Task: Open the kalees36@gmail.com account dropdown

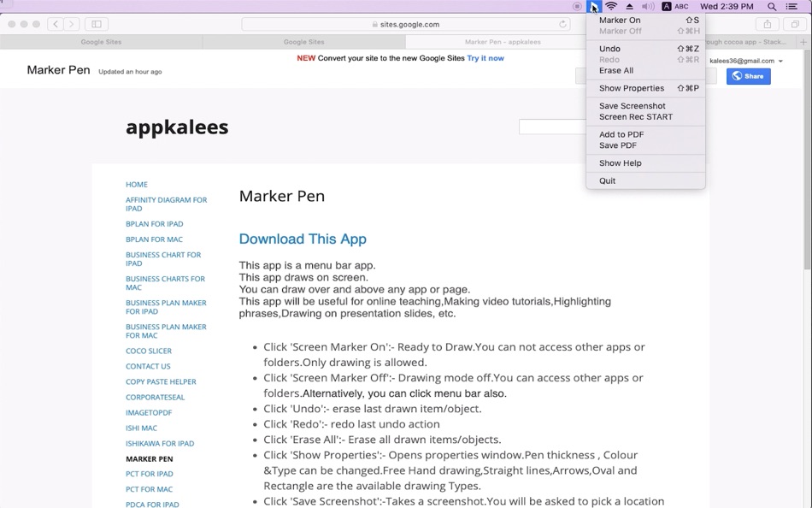Action: coord(745,61)
